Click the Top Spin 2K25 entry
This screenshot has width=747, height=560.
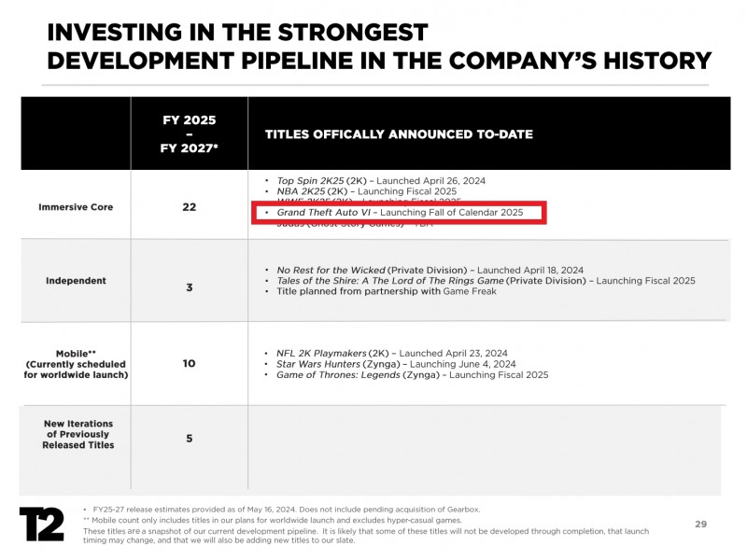pos(381,180)
